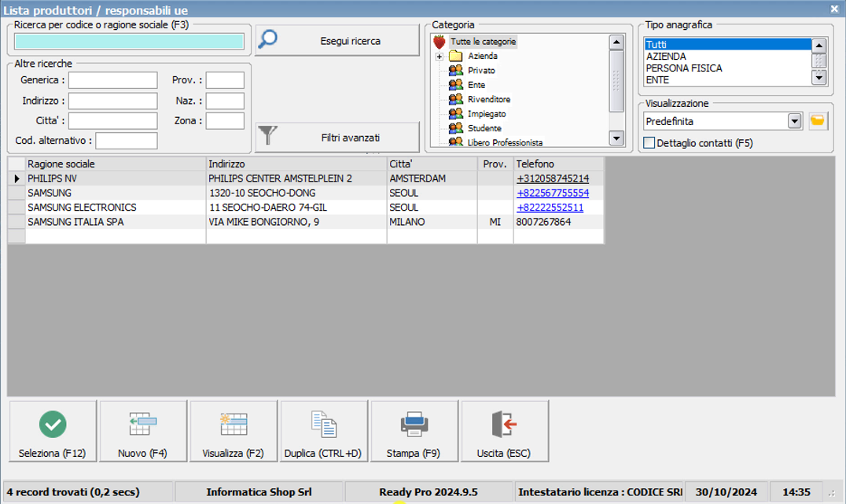
Task: Click Categoria list down arrow
Action: 616,138
